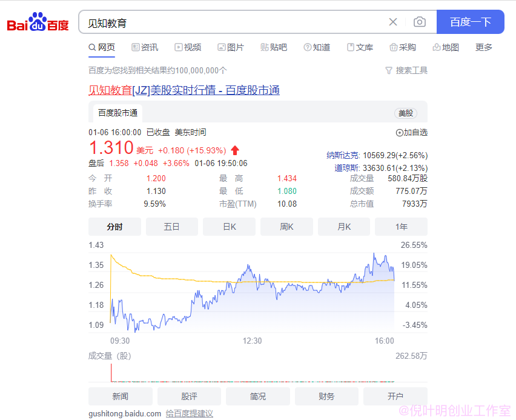Click the 成交额 value 775.07万
Viewport: 516px width, 420px height.
pos(411,191)
